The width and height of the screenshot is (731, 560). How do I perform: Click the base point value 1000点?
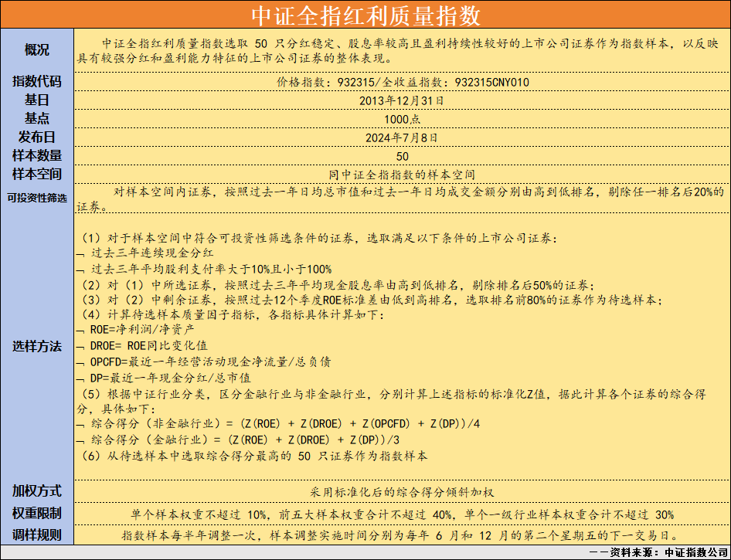tap(403, 119)
